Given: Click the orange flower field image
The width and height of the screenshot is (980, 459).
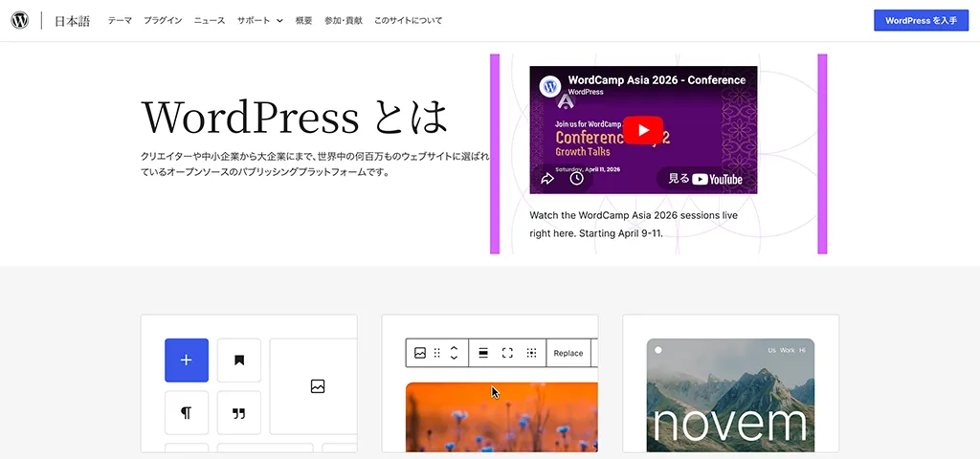Looking at the screenshot, I should [501, 417].
